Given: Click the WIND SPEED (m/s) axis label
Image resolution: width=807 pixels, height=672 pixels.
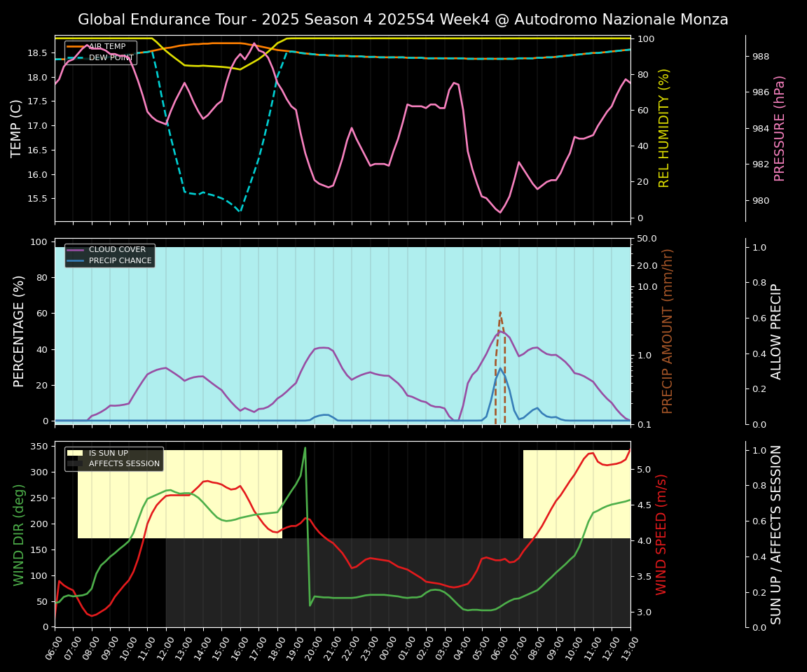Looking at the screenshot, I should [x=661, y=534].
